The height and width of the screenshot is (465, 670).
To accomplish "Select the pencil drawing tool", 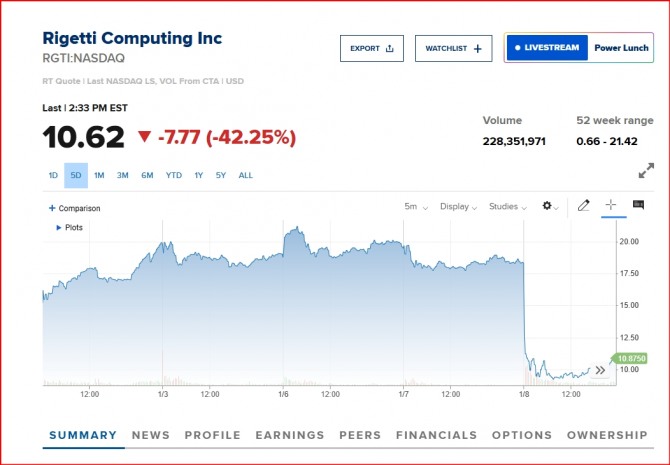I will (584, 205).
